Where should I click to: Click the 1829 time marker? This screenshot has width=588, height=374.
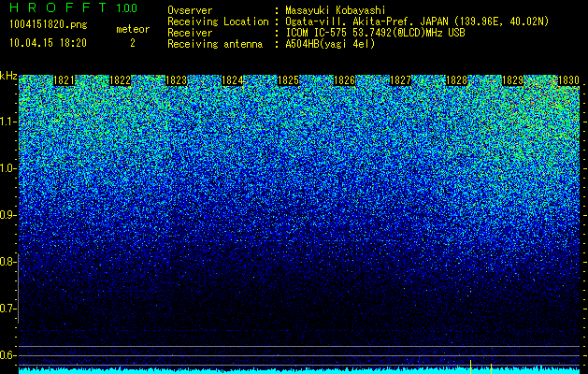click(x=512, y=80)
